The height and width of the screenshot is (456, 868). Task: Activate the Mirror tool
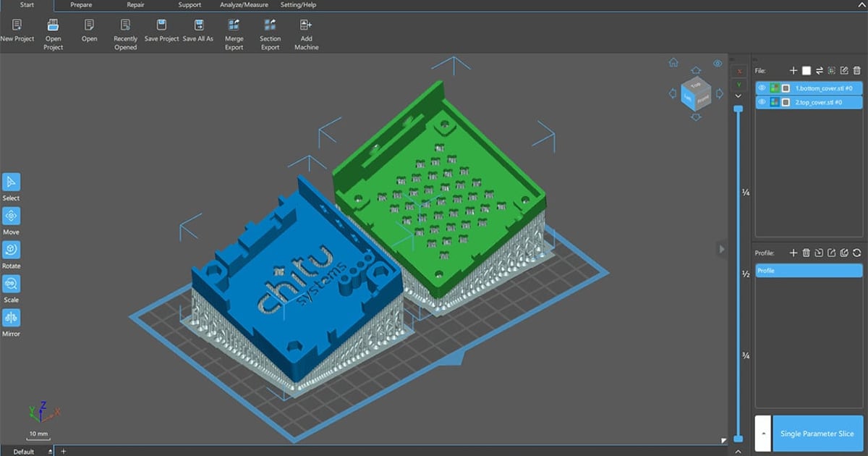coord(12,318)
